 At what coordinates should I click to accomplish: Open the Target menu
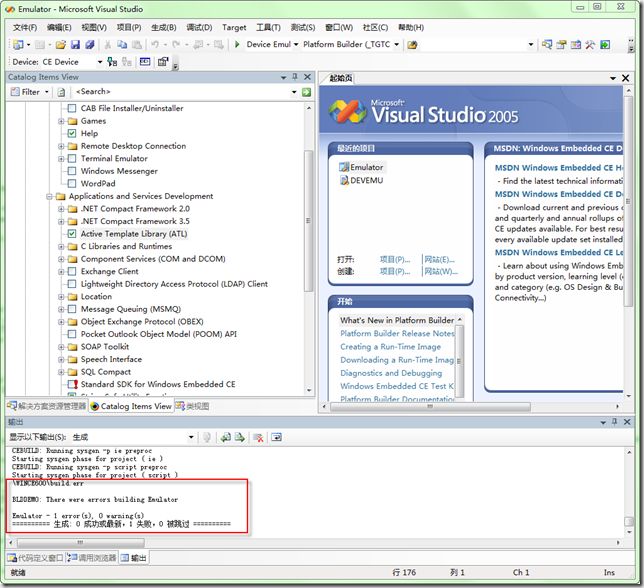(234, 28)
